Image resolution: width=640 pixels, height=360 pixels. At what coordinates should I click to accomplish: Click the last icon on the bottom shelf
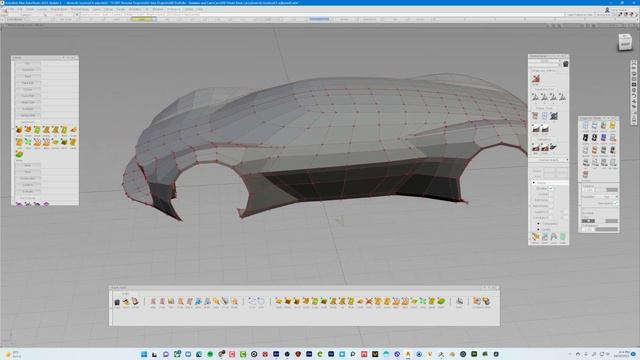(x=487, y=301)
